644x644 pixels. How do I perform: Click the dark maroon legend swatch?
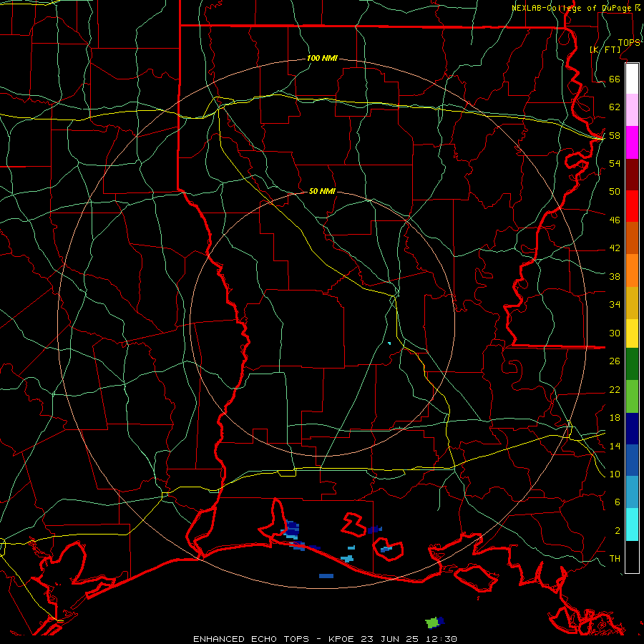tap(632, 175)
